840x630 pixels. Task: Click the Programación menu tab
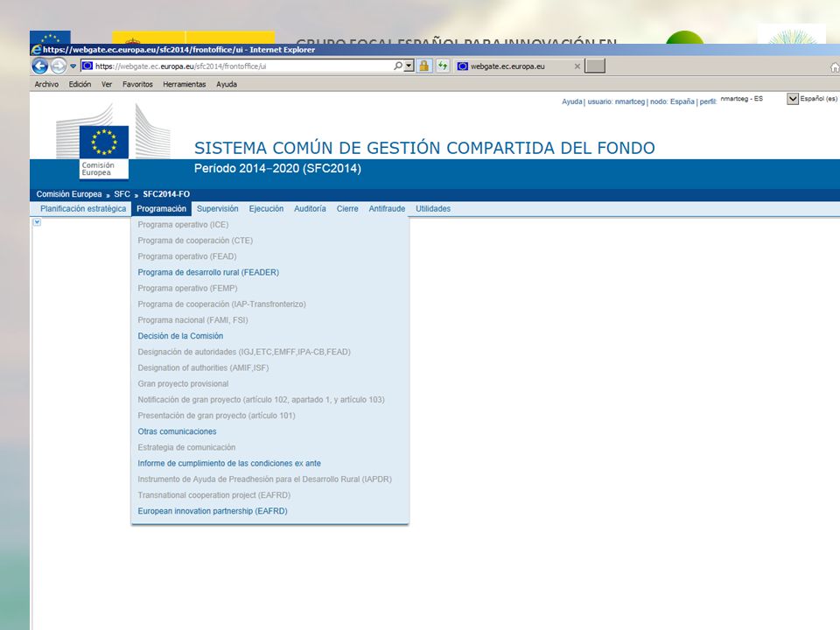[x=161, y=208]
